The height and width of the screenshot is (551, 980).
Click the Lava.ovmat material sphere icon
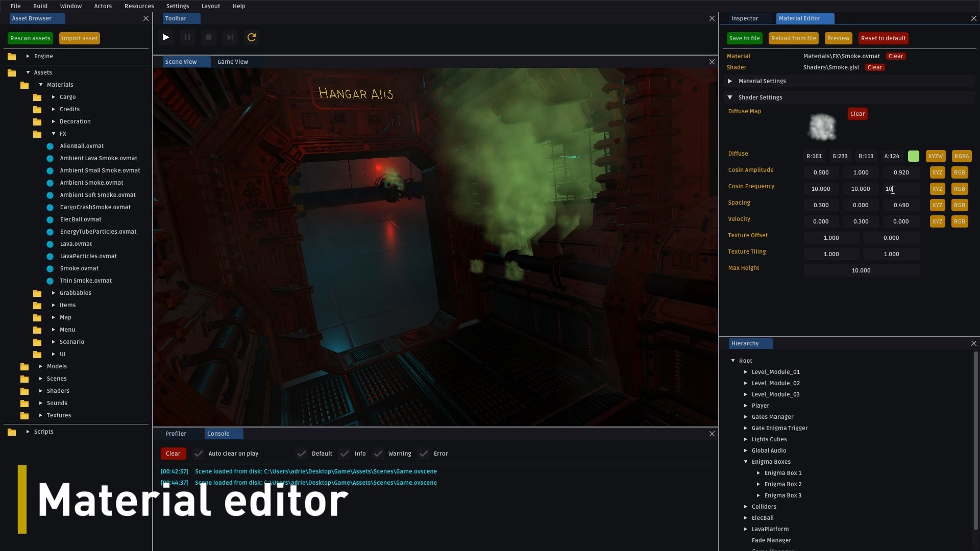[50, 244]
